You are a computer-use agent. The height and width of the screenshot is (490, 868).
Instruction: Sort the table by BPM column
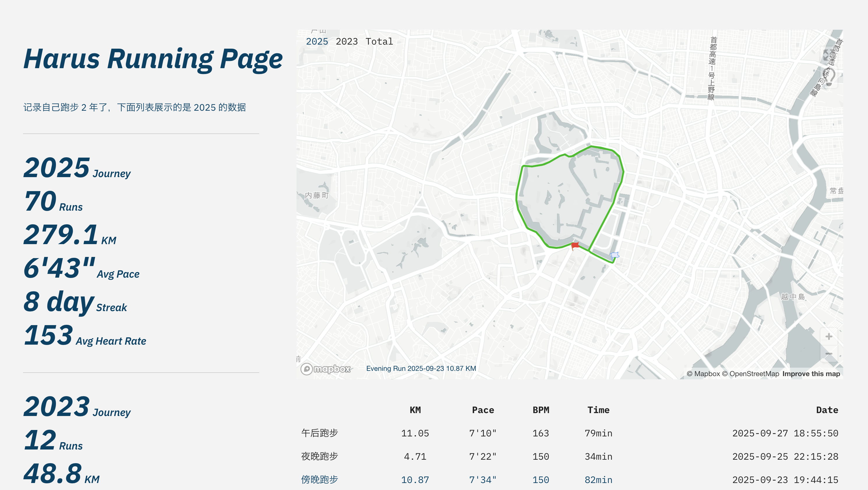click(541, 410)
